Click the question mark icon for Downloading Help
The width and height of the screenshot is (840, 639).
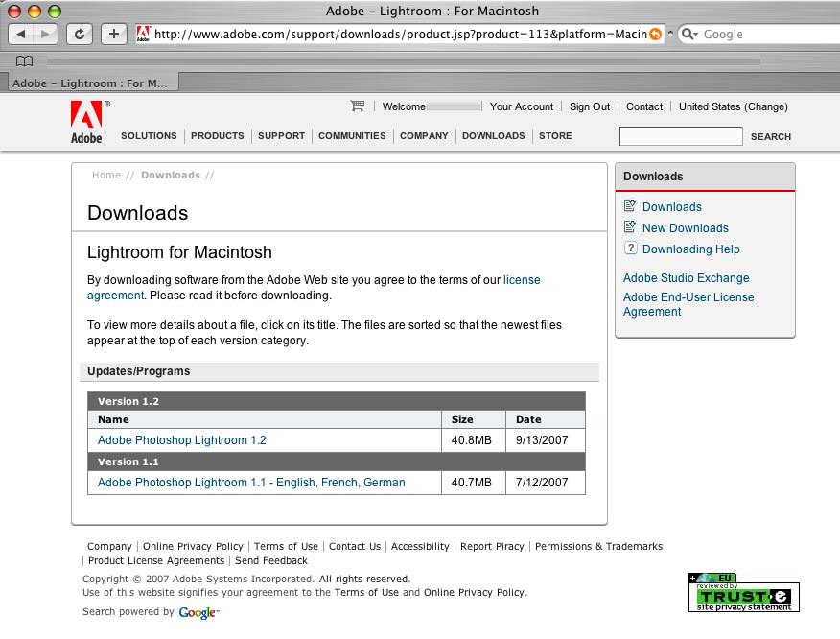pos(631,248)
